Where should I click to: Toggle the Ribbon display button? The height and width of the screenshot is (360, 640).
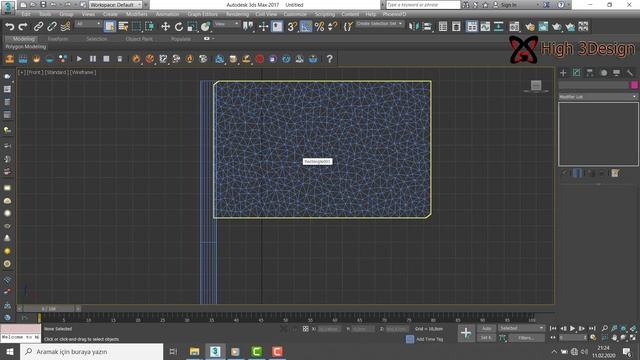(x=472, y=27)
